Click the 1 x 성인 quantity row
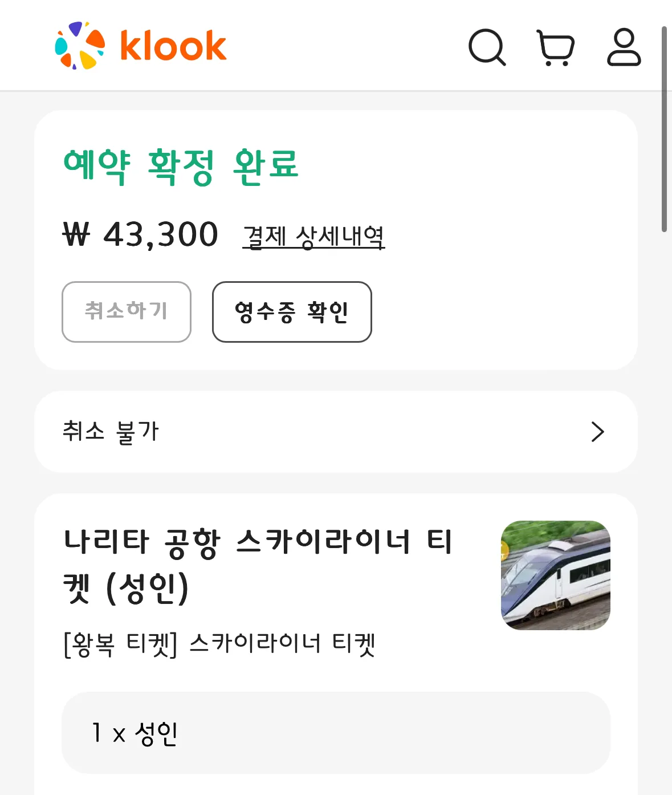This screenshot has height=795, width=672. (336, 733)
